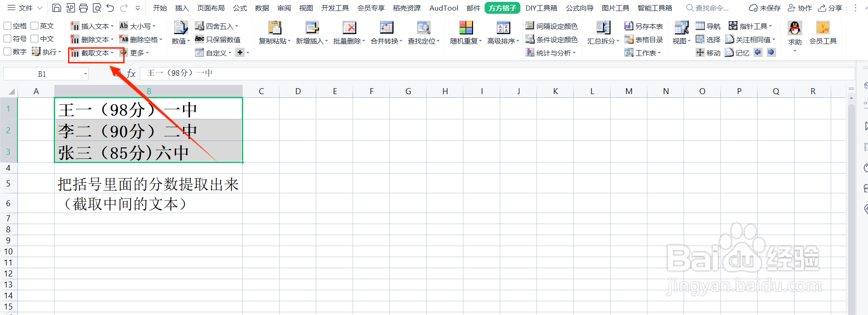Image resolution: width=868 pixels, height=315 pixels.
Task: Open the 随机重复 colored squares tool
Action: coord(466,33)
